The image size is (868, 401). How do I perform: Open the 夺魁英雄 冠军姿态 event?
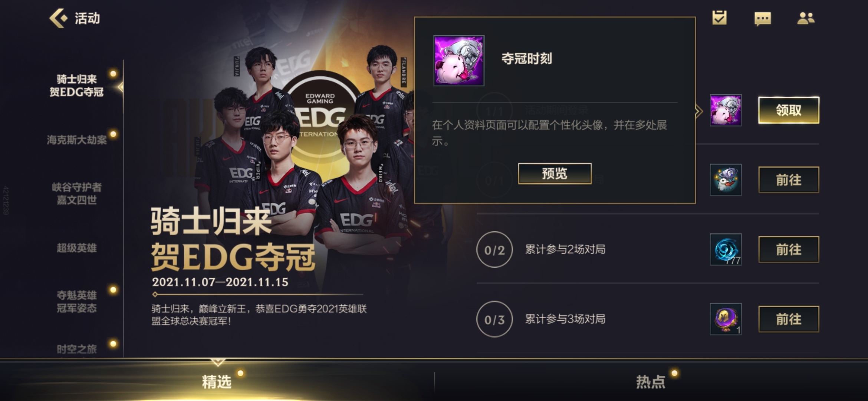pyautogui.click(x=77, y=301)
